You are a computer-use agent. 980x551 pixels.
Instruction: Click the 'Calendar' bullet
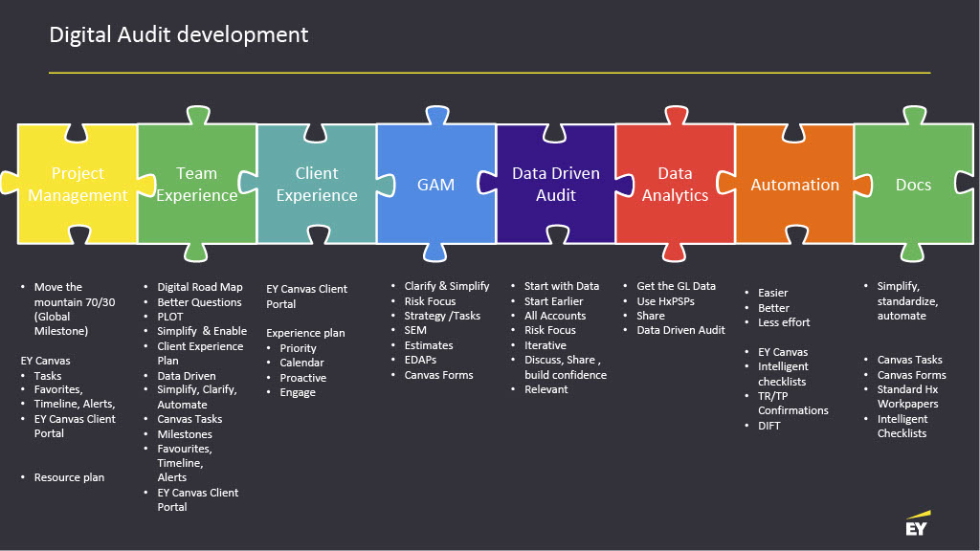click(301, 363)
